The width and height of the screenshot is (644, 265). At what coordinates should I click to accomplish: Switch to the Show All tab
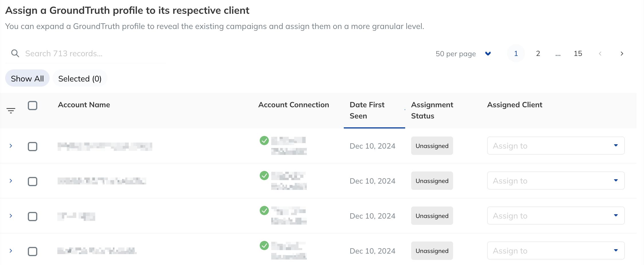[27, 78]
